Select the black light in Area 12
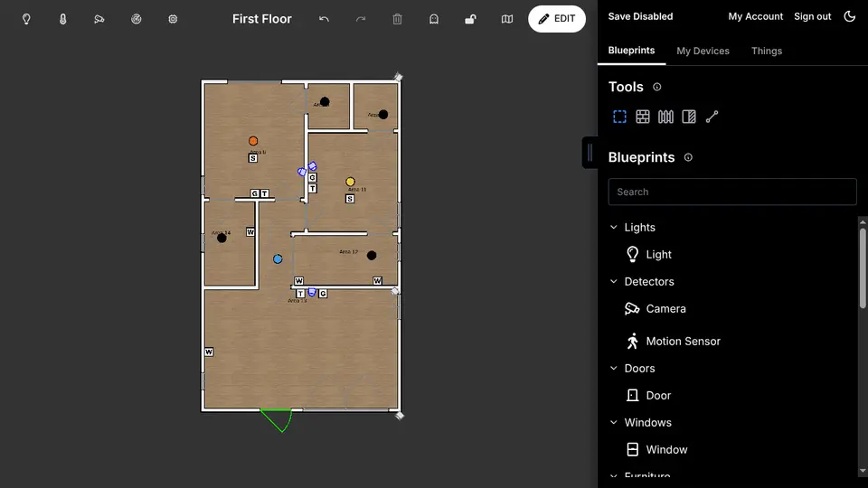Image resolution: width=868 pixels, height=488 pixels. point(372,255)
